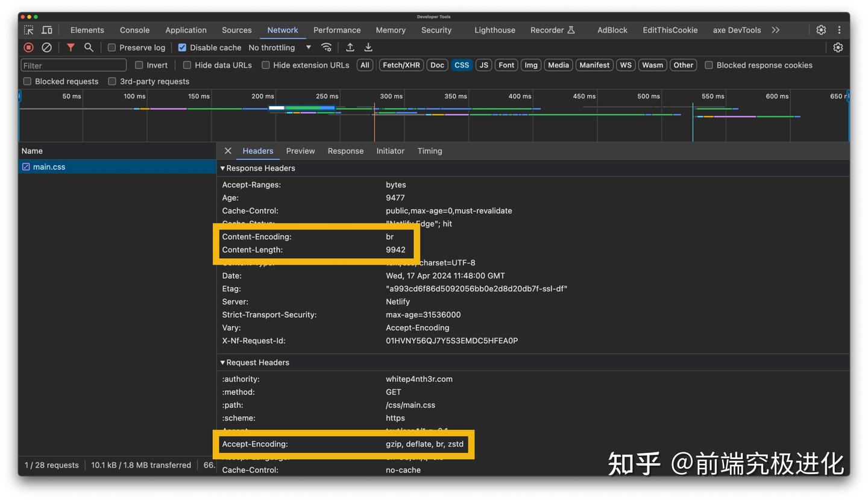Close the request details pane

click(228, 151)
